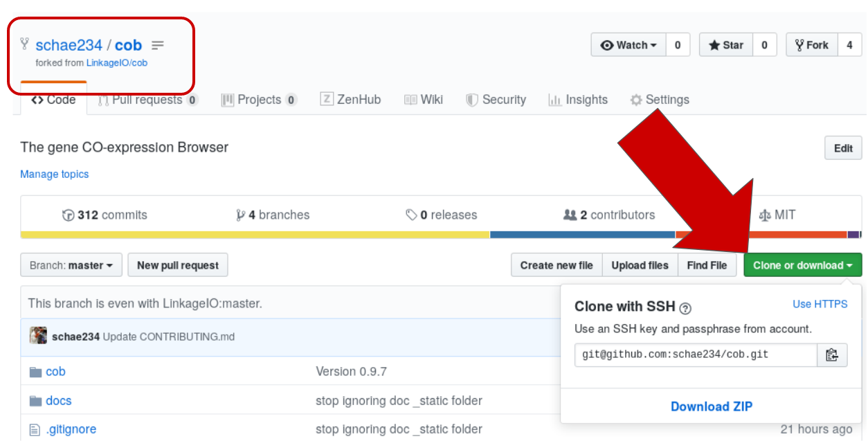
Task: Click the schae234 avatar thumbnail in commit row
Action: [x=38, y=336]
